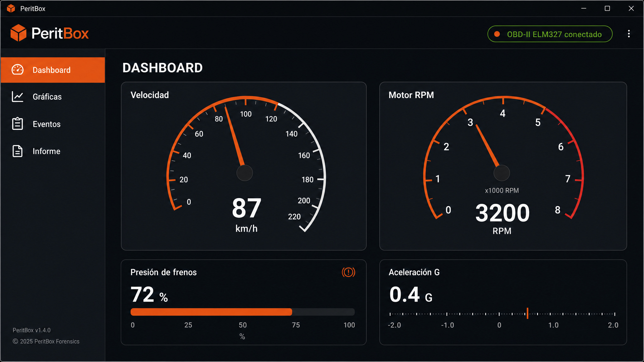Image resolution: width=644 pixels, height=362 pixels.
Task: Click the x1000 RPM label
Action: tap(502, 190)
